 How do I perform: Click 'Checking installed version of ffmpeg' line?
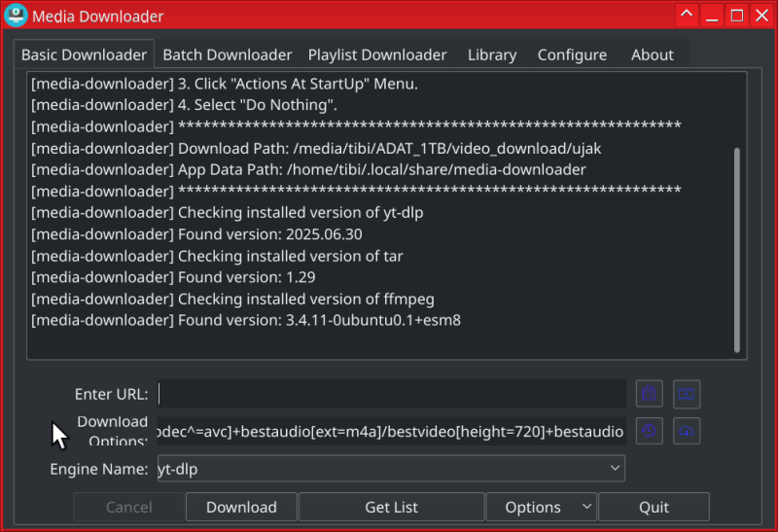(x=232, y=299)
